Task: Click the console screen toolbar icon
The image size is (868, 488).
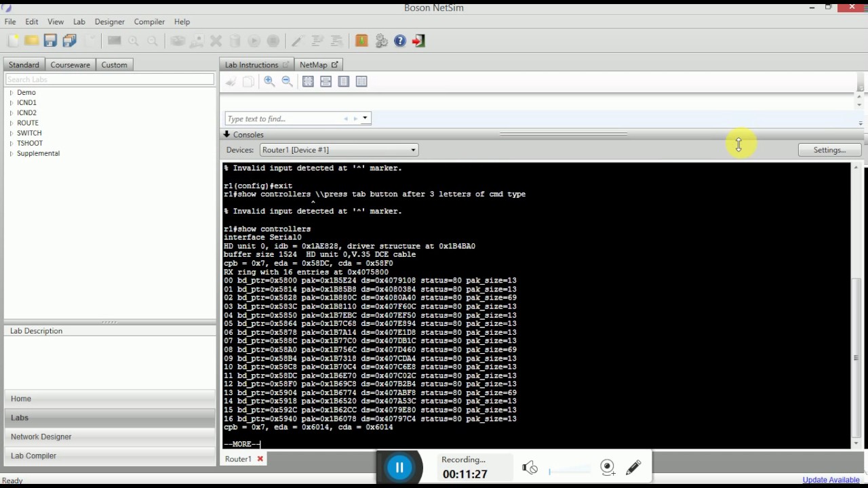Action: pos(114,41)
